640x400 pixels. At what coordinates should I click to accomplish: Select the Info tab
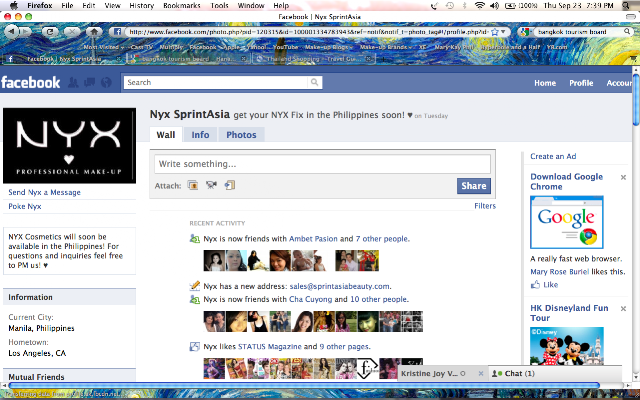click(200, 135)
